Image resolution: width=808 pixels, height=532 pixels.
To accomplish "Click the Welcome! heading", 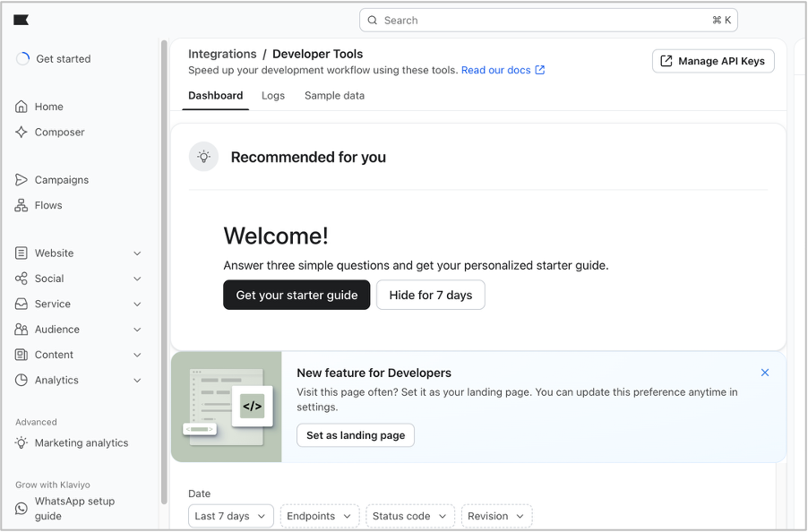I will 276,236.
